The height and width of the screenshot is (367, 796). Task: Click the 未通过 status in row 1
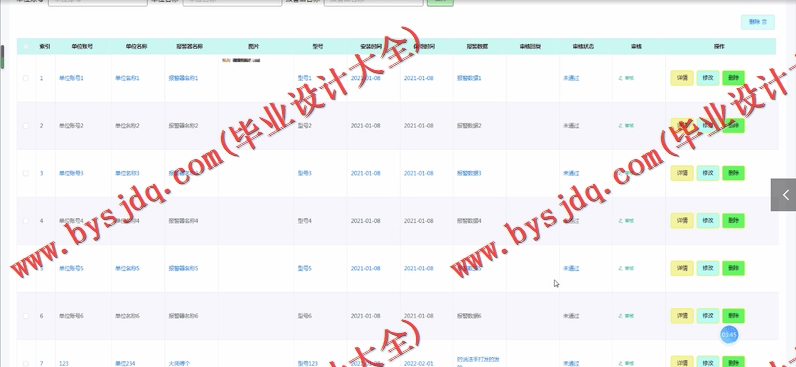pos(571,78)
